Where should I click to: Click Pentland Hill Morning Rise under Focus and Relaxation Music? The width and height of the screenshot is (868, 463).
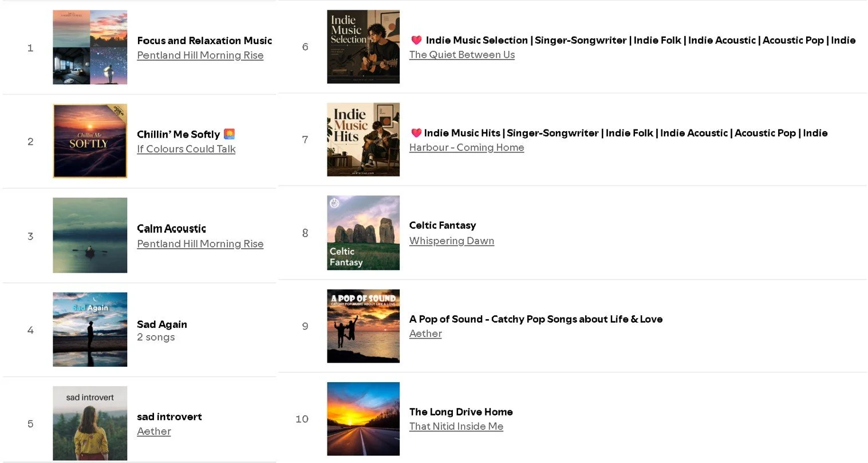[x=200, y=56]
